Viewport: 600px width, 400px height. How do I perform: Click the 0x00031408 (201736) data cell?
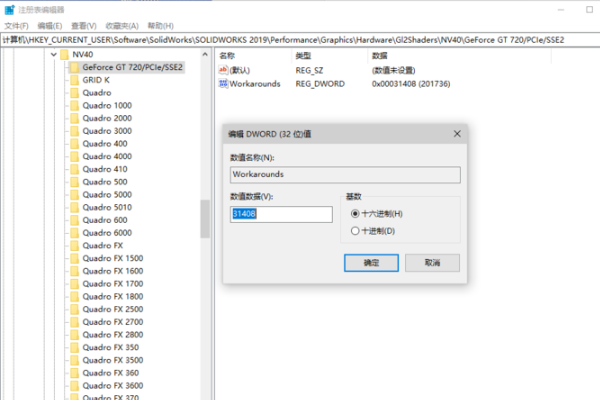click(411, 84)
